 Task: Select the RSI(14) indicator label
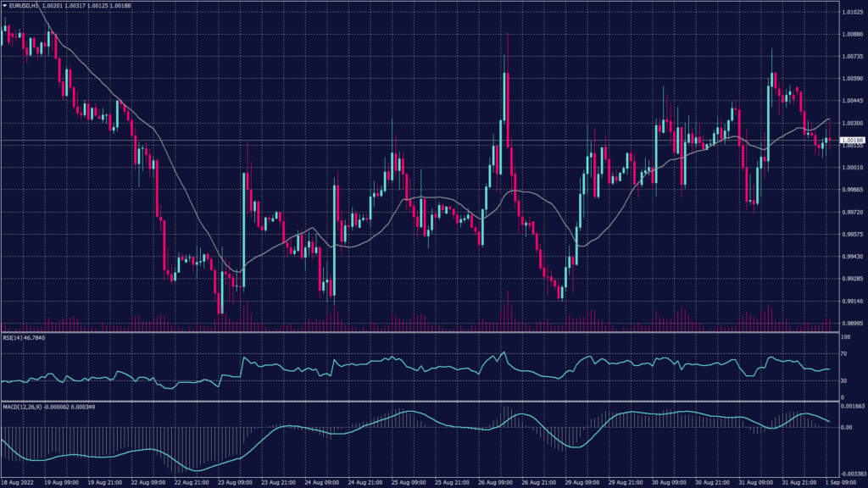[13, 336]
